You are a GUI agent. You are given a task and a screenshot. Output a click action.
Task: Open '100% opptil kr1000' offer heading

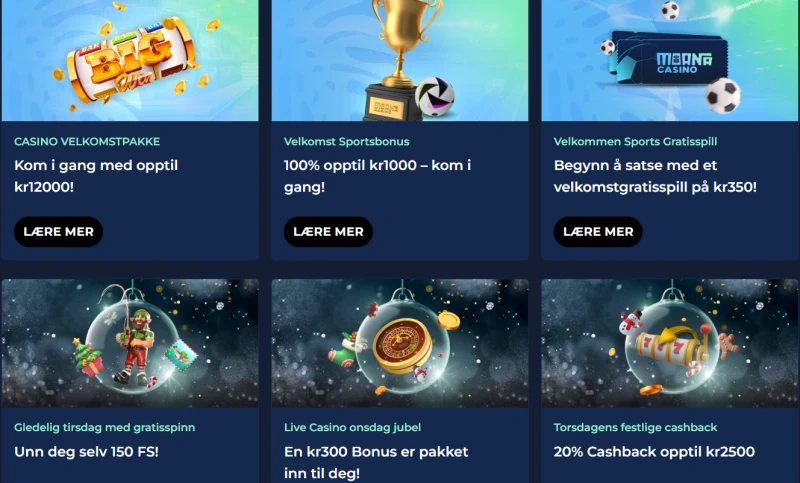tap(378, 176)
